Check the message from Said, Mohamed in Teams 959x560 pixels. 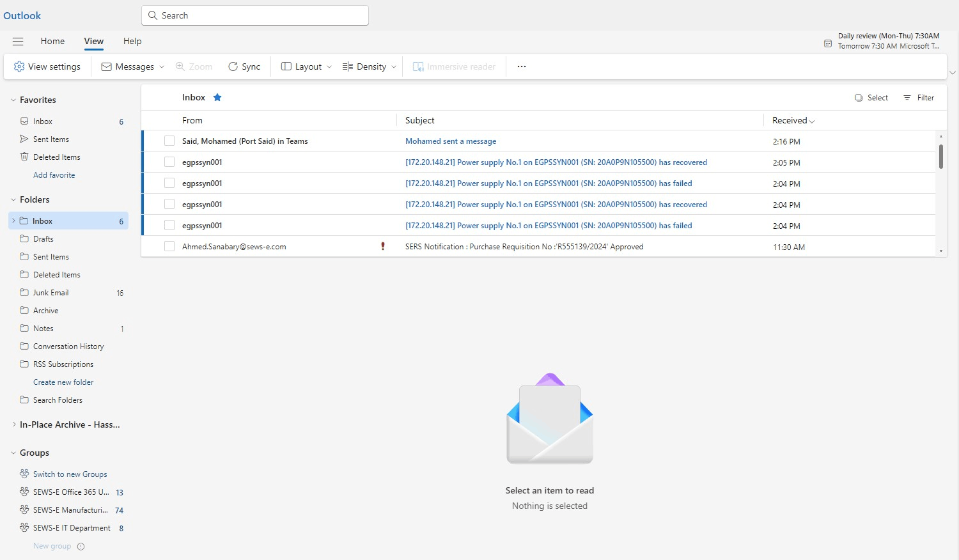coord(169,141)
